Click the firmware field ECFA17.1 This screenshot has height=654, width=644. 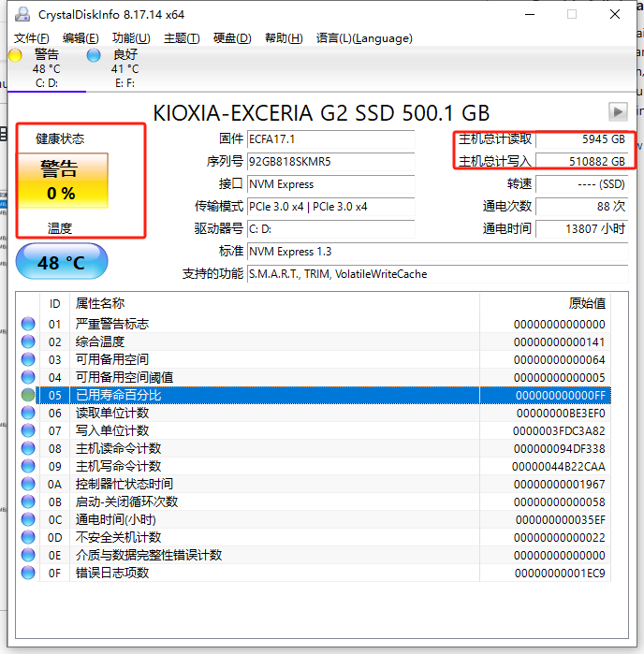point(330,139)
